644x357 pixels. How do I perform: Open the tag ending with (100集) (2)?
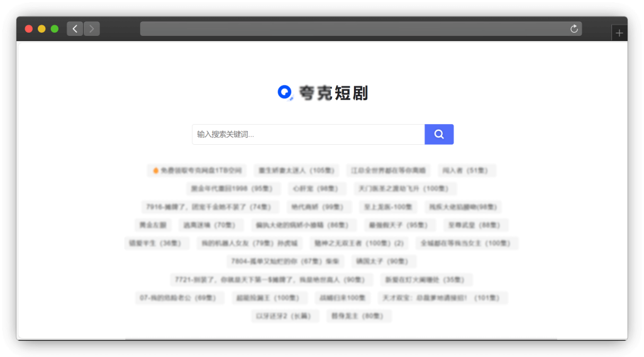click(359, 243)
